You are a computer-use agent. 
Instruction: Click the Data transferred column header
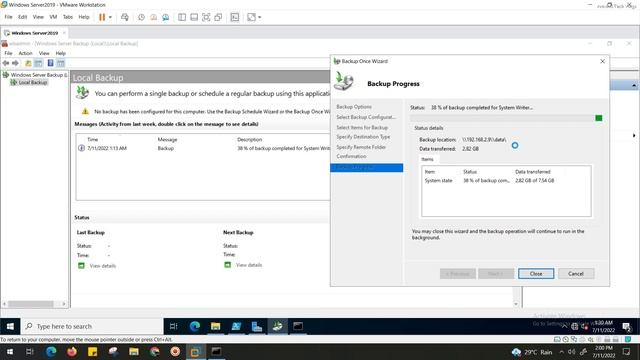pos(533,172)
